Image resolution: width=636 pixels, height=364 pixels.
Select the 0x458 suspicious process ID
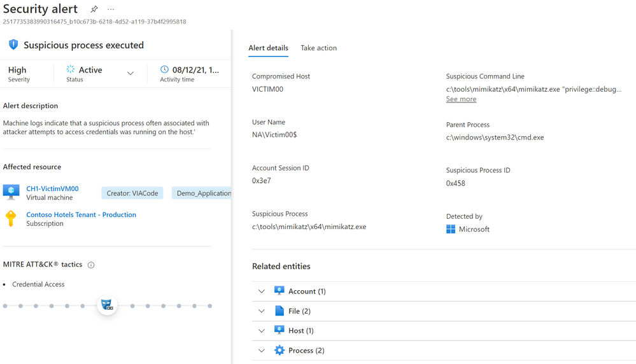pos(455,183)
